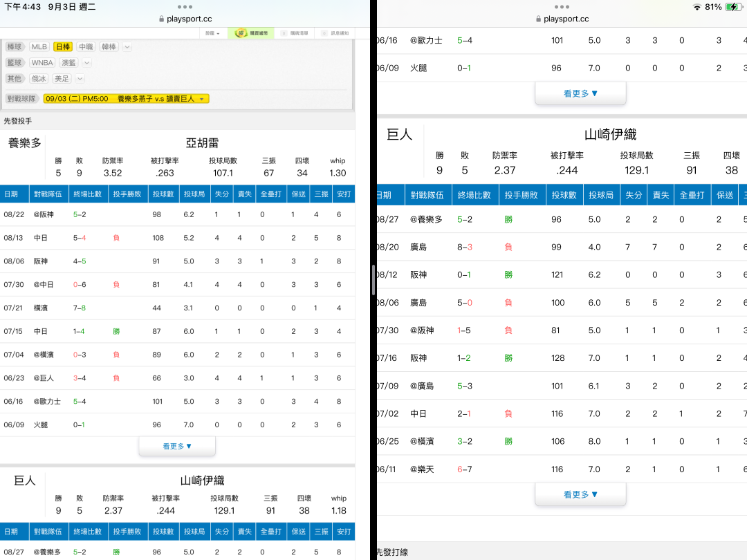The image size is (747, 560).
Task: Tap the 籃球 category label
Action: coord(15,62)
